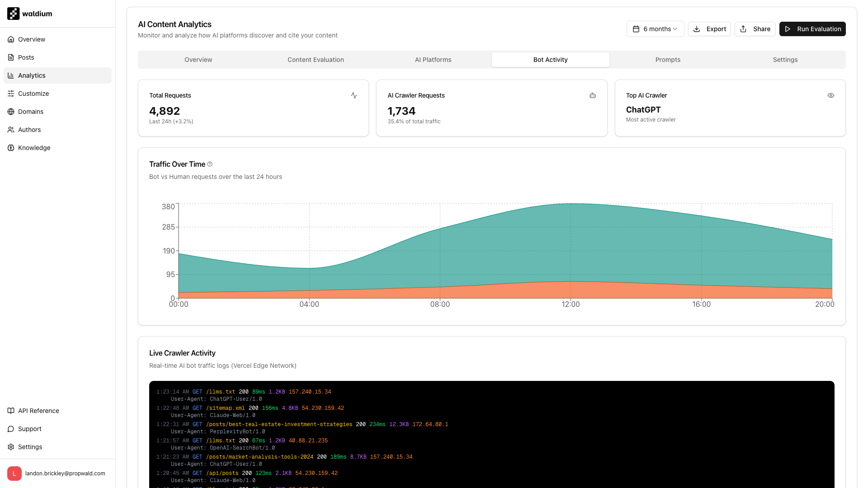This screenshot has width=868, height=488.
Task: Click the Posts document icon
Action: [11, 57]
